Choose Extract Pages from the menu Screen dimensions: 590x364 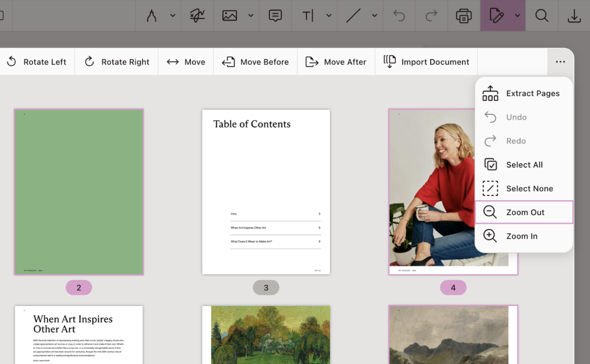[x=524, y=93]
